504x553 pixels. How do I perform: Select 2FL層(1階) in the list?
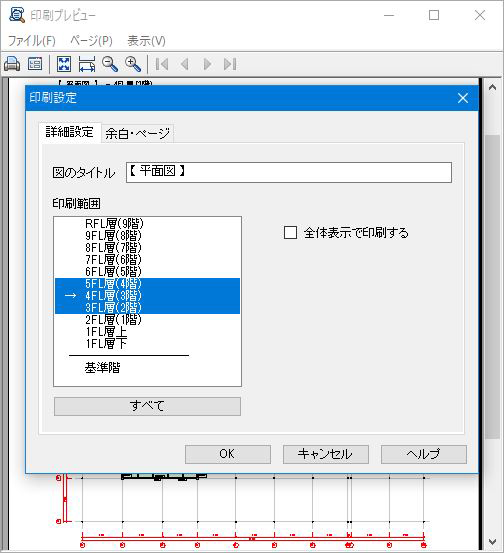click(x=147, y=320)
